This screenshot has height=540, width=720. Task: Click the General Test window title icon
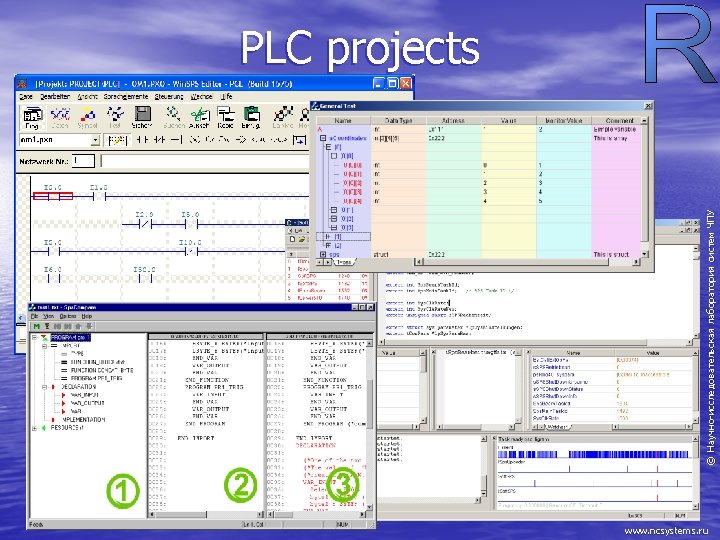(x=315, y=106)
